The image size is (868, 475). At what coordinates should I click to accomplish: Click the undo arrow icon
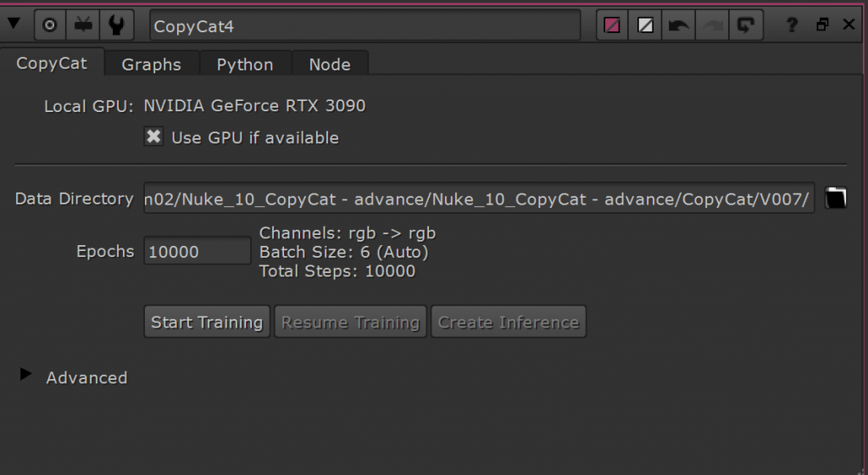(679, 25)
